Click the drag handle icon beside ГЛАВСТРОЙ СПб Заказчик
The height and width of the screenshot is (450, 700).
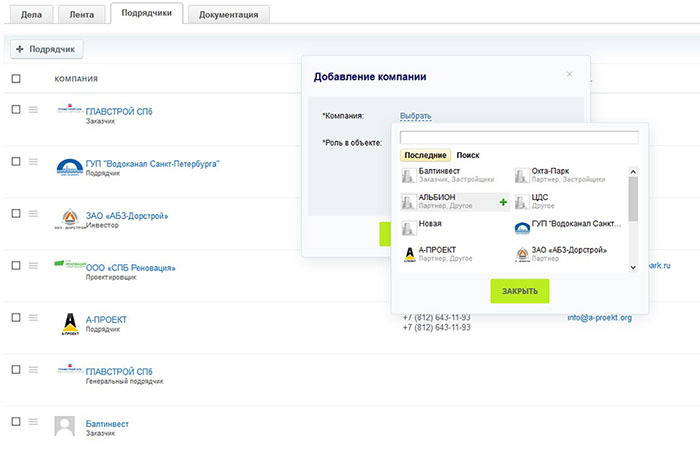point(33,109)
